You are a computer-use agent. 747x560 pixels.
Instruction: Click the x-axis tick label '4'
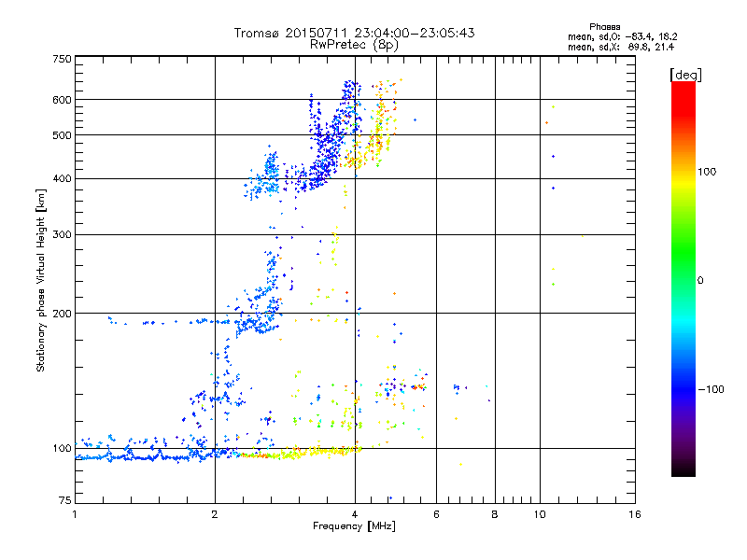[x=355, y=514]
